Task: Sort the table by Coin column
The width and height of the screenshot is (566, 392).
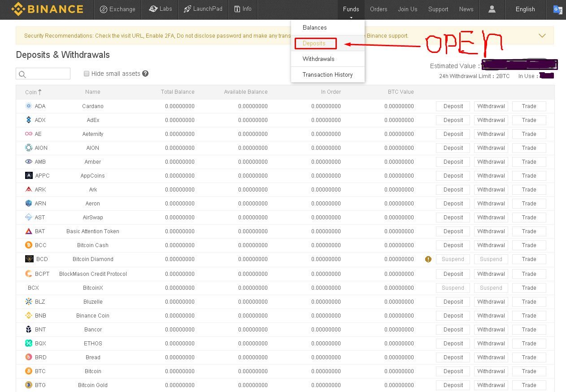Action: click(x=33, y=92)
